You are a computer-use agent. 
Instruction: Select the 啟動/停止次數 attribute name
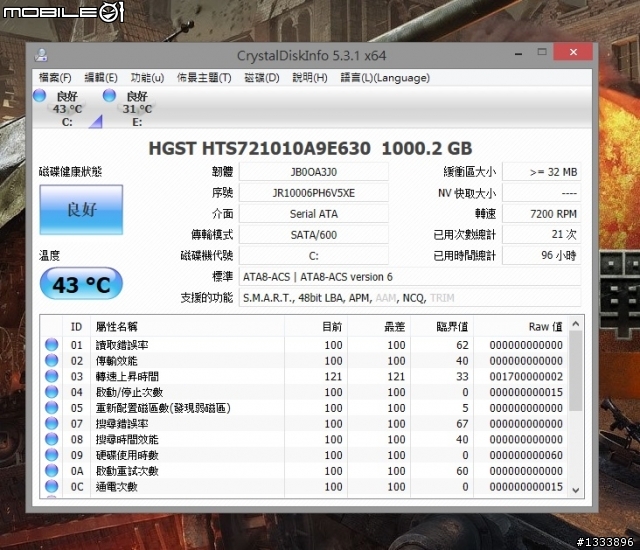[129, 392]
